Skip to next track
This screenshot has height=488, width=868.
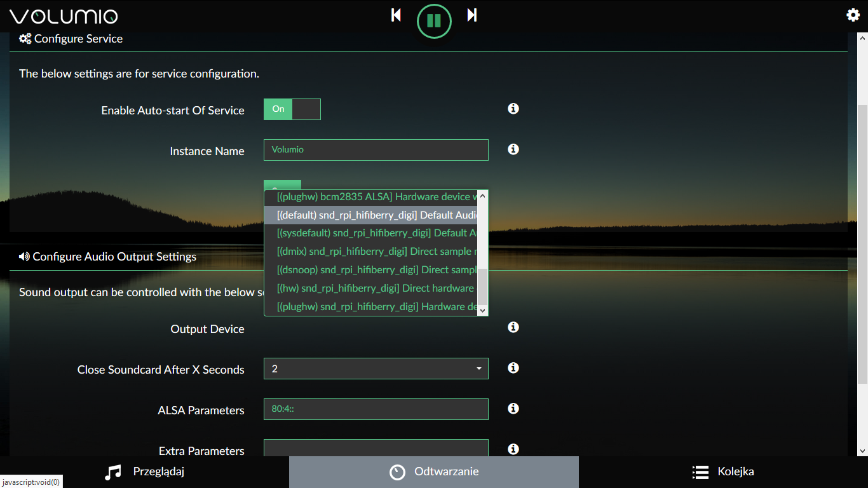(x=472, y=15)
